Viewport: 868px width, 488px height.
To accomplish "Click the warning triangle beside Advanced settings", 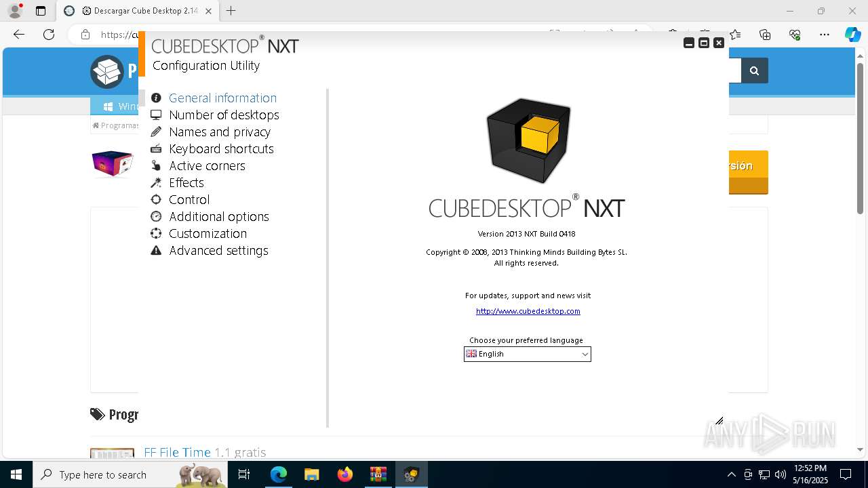I will [156, 250].
